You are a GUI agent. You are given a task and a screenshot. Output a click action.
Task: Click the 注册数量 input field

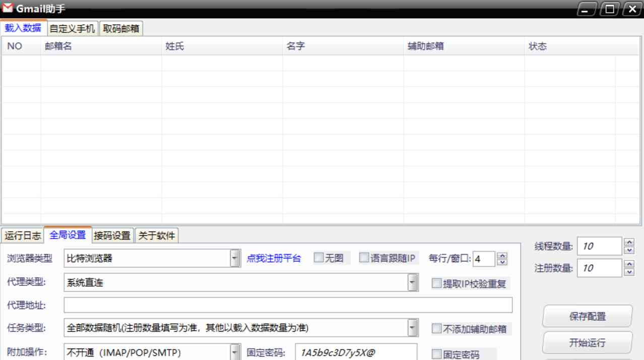tap(600, 268)
